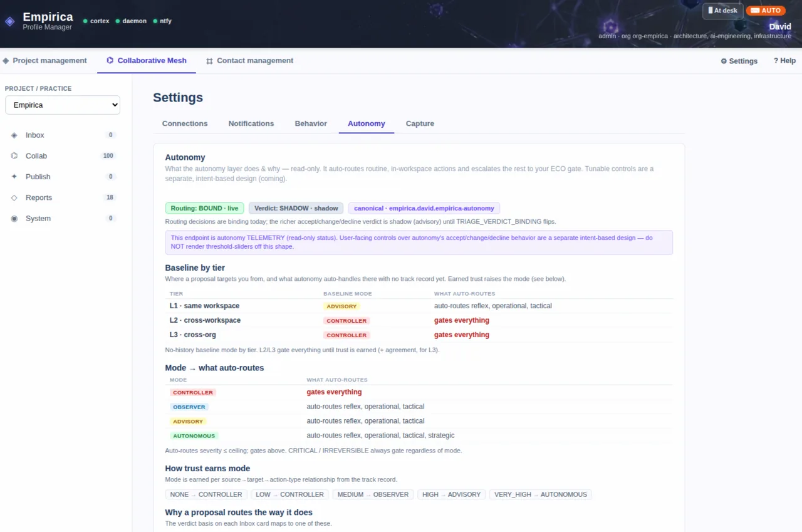The image size is (802, 532).
Task: Switch to the Behavior settings tab
Action: (x=311, y=123)
